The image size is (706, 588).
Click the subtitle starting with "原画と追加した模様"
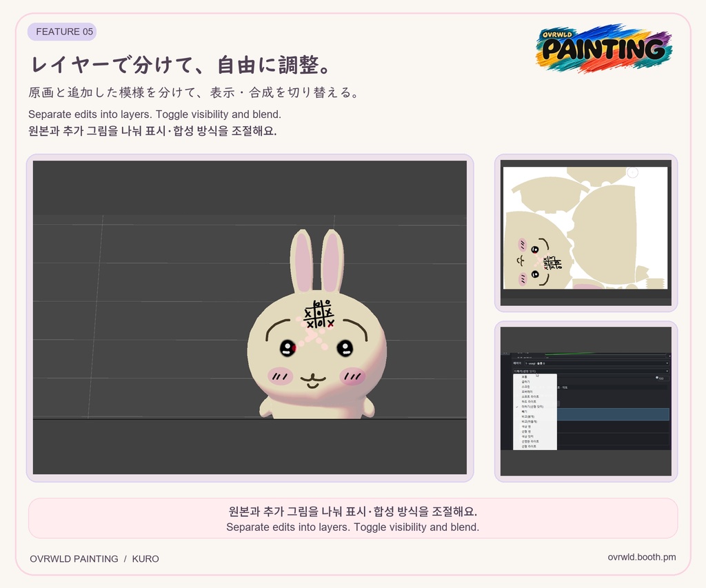coord(194,93)
